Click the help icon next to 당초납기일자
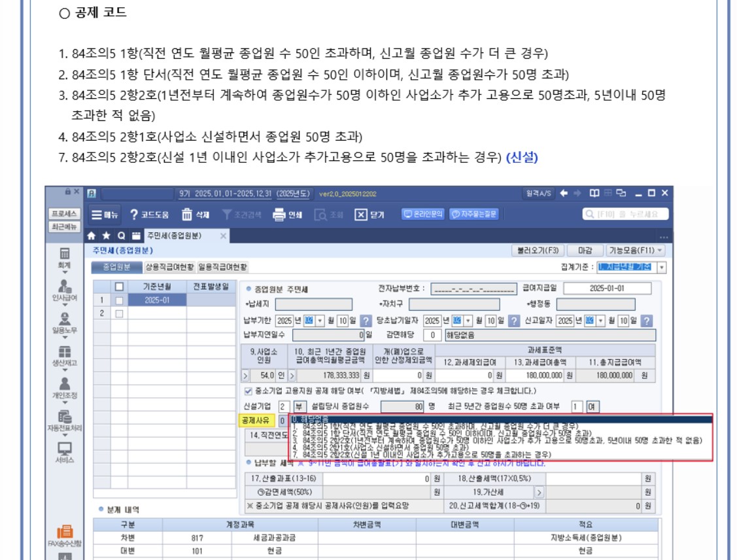 point(514,321)
